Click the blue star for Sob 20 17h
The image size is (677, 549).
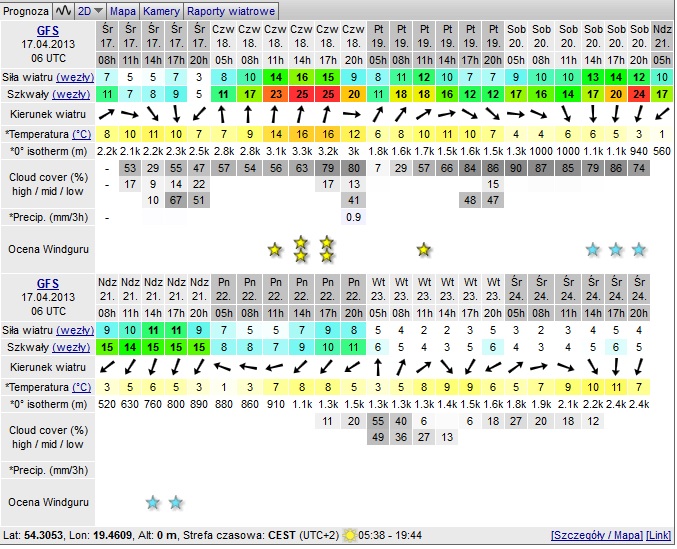[x=616, y=249]
